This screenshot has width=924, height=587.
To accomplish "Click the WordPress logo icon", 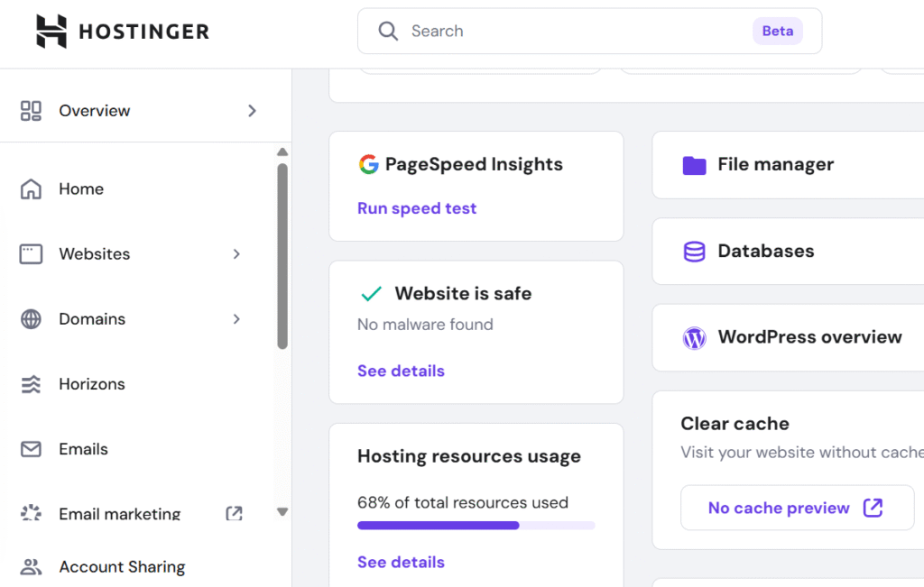I will pyautogui.click(x=694, y=338).
